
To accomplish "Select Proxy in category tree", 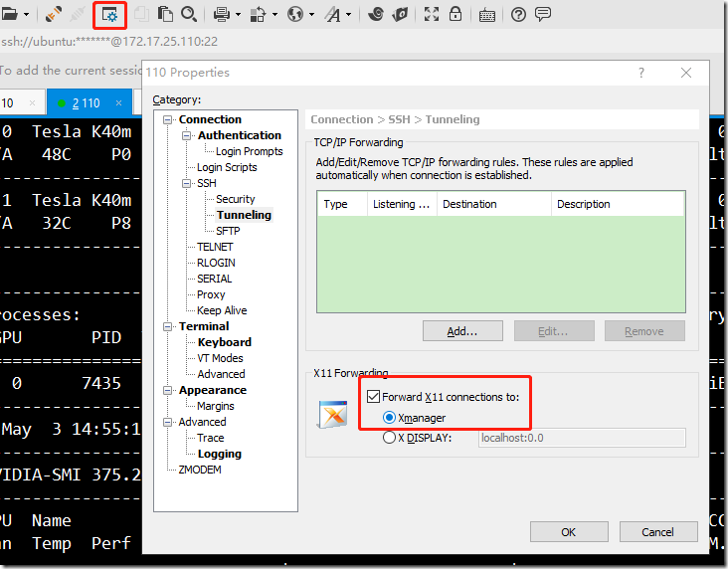I will 211,294.
